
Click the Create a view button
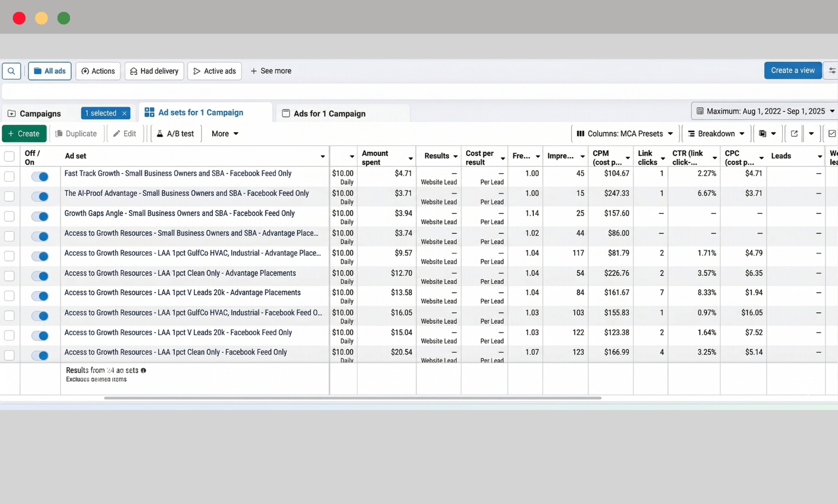792,70
